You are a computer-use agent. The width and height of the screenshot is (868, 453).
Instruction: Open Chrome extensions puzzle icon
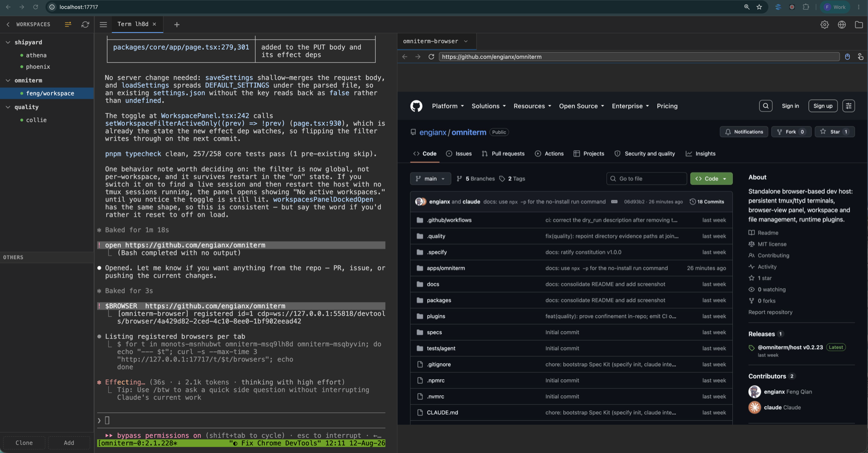[x=806, y=7]
